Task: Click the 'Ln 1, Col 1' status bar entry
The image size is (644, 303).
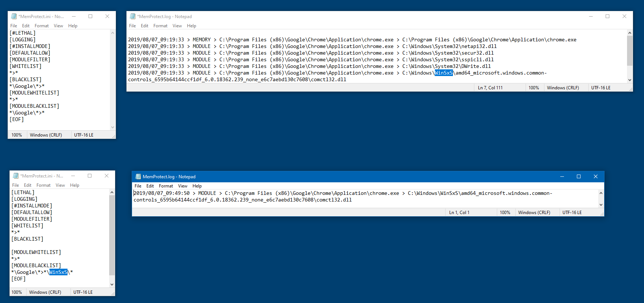Action: (x=459, y=213)
